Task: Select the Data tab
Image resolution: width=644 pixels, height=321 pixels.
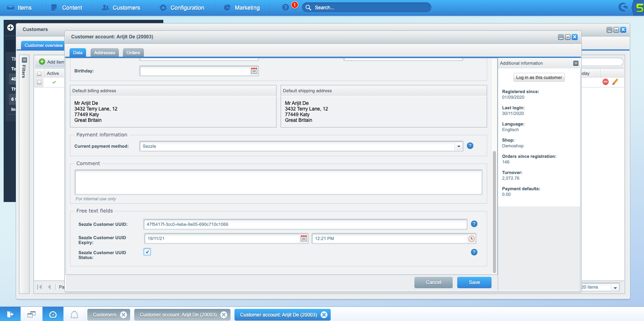Action: (x=78, y=53)
